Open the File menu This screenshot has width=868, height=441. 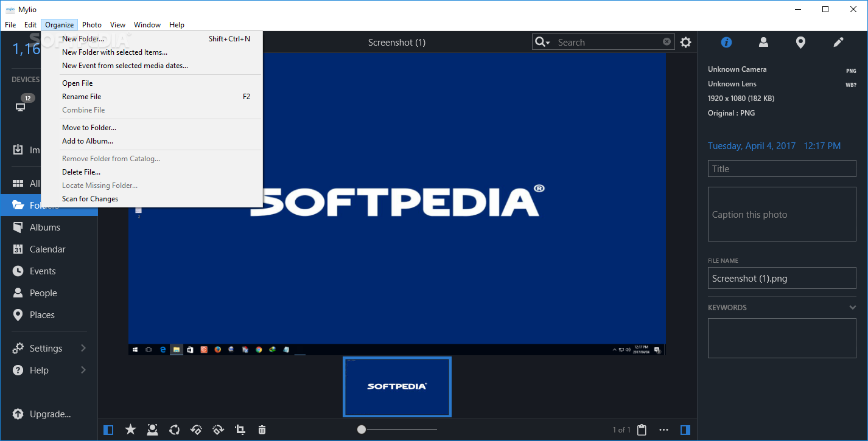(10, 25)
